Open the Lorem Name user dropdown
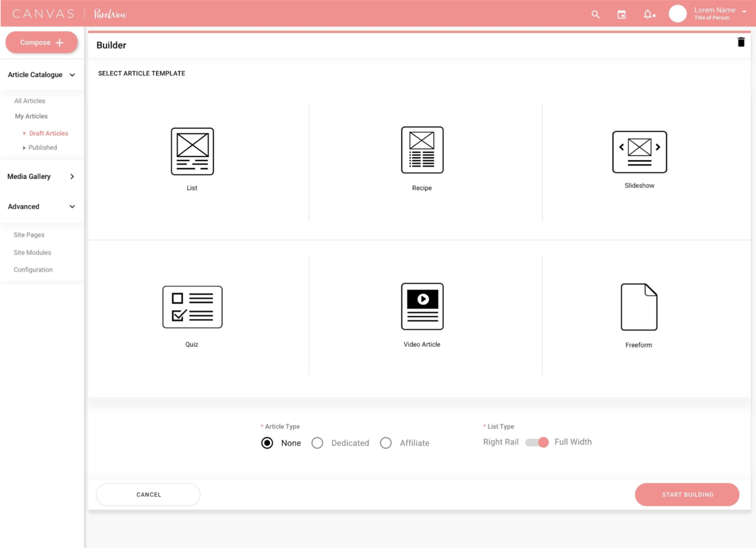Image resolution: width=756 pixels, height=550 pixels. pos(744,12)
